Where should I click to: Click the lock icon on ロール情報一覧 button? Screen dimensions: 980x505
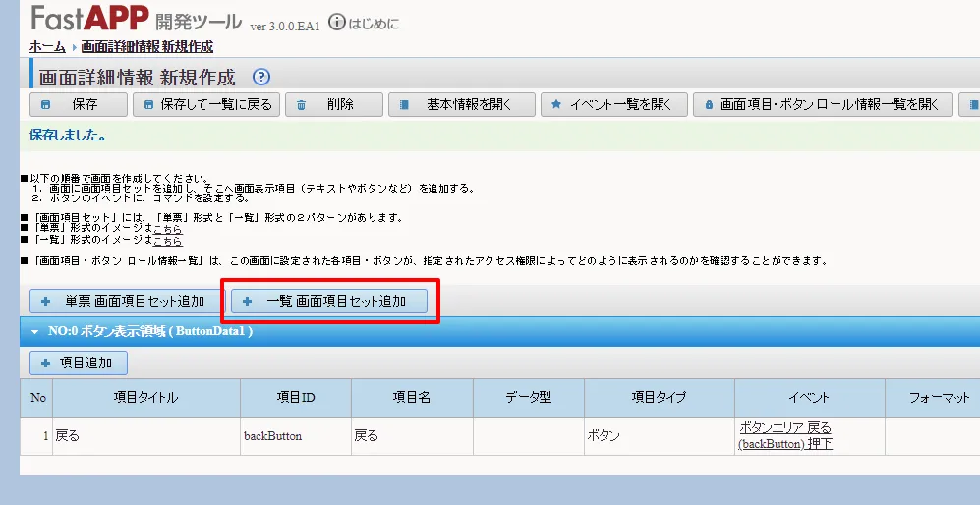(x=709, y=105)
